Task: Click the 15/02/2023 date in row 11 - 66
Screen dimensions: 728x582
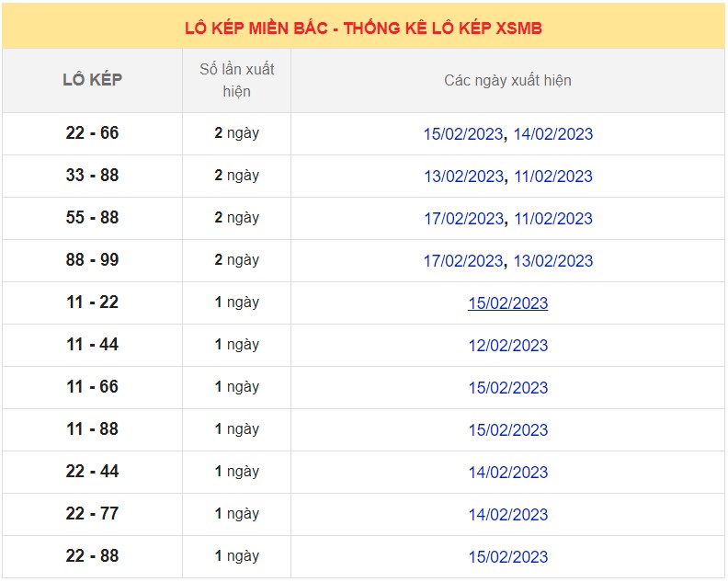Action: pyautogui.click(x=507, y=388)
